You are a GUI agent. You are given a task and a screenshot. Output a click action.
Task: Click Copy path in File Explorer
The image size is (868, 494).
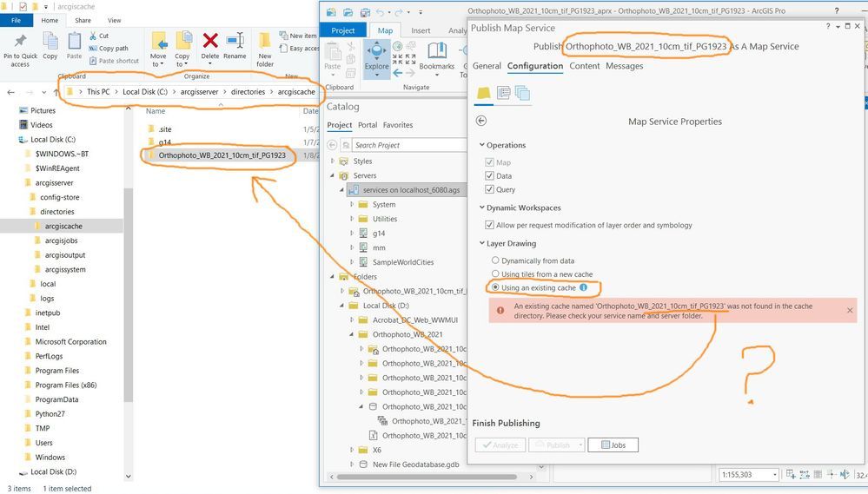[x=109, y=48]
